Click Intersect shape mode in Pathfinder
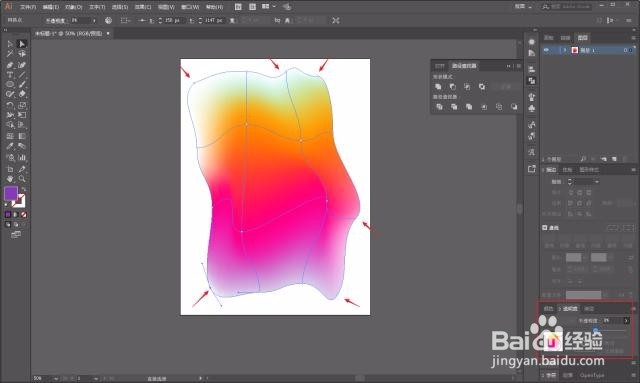640x383 pixels. (x=467, y=87)
